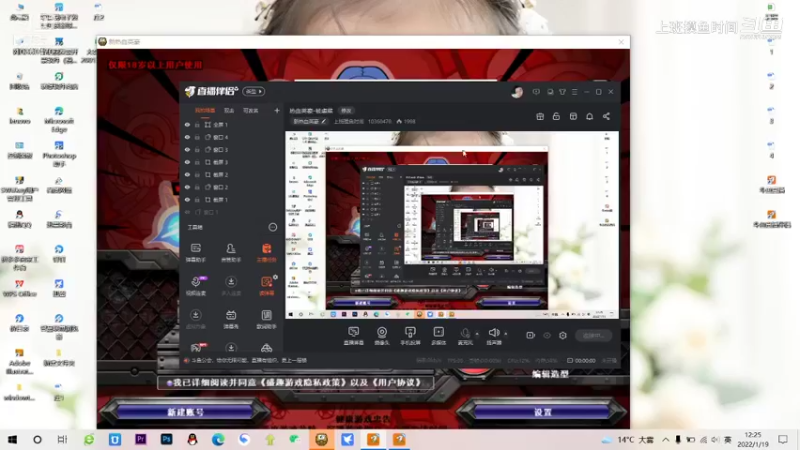Viewport: 800px width, 450px height.
Task: Select the first orange scene tab
Action: [205, 111]
